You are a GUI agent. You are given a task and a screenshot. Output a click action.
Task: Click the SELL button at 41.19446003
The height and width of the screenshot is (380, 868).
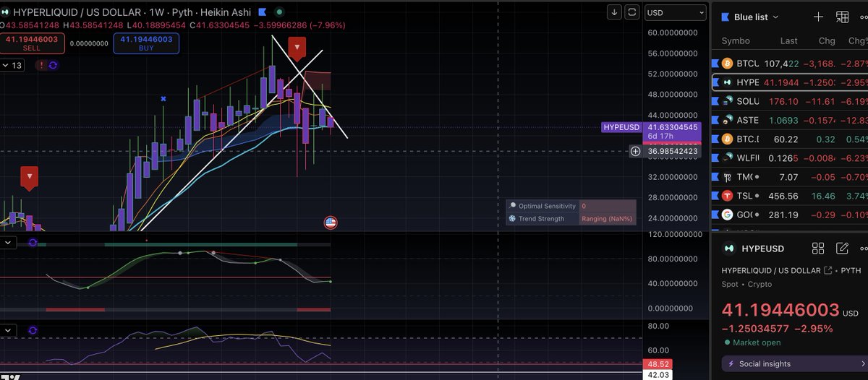pyautogui.click(x=31, y=43)
